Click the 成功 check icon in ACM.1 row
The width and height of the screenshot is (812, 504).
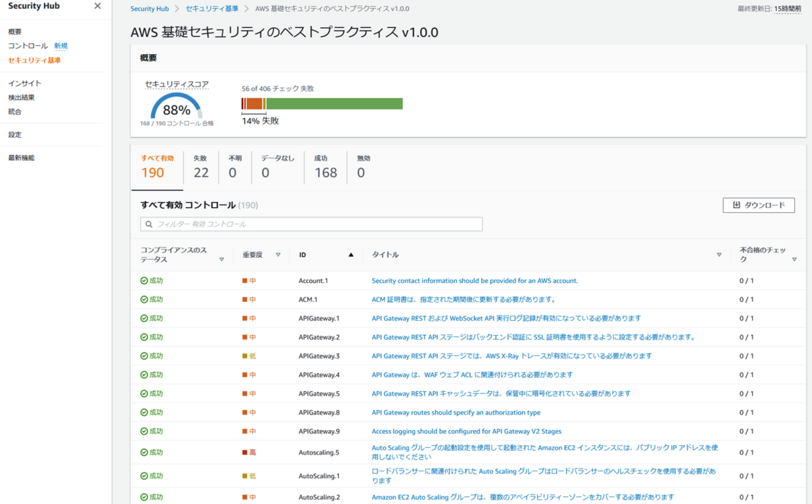coord(144,299)
